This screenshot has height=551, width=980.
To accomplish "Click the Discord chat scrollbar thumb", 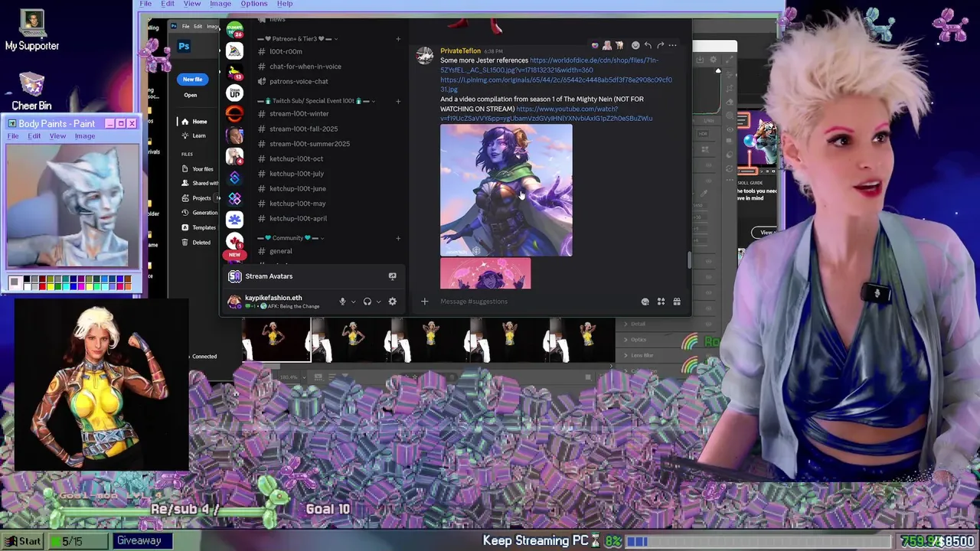I will (688, 261).
